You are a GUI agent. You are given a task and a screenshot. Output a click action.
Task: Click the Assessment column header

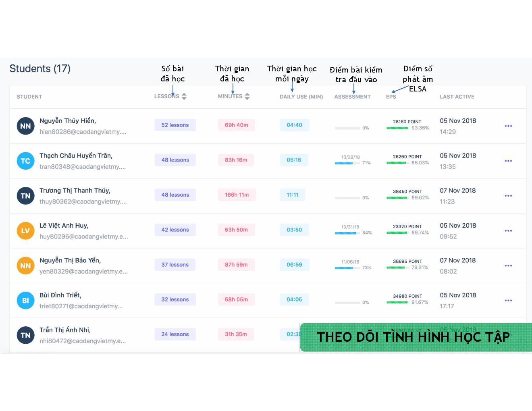[352, 97]
